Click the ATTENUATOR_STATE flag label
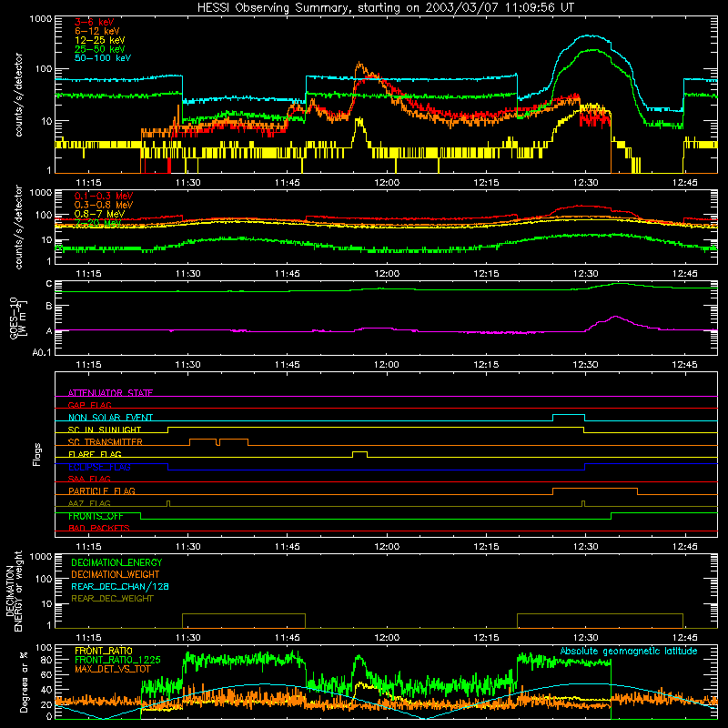Screen dimensions: 728x728 pyautogui.click(x=110, y=393)
